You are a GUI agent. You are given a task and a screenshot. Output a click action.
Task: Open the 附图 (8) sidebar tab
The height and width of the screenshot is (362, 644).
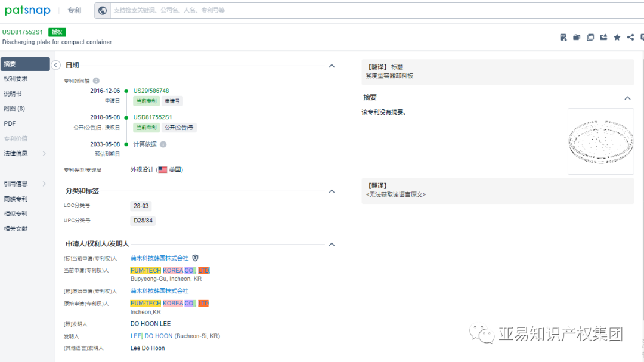(x=14, y=109)
